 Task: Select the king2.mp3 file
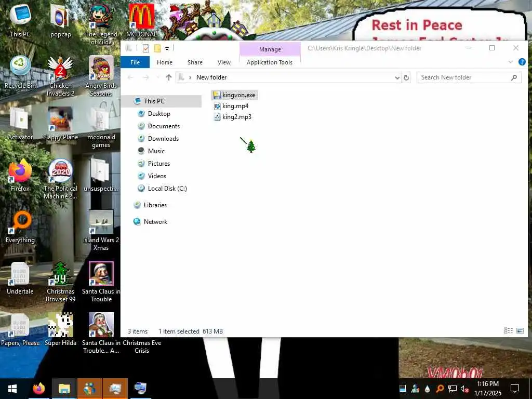pos(233,117)
